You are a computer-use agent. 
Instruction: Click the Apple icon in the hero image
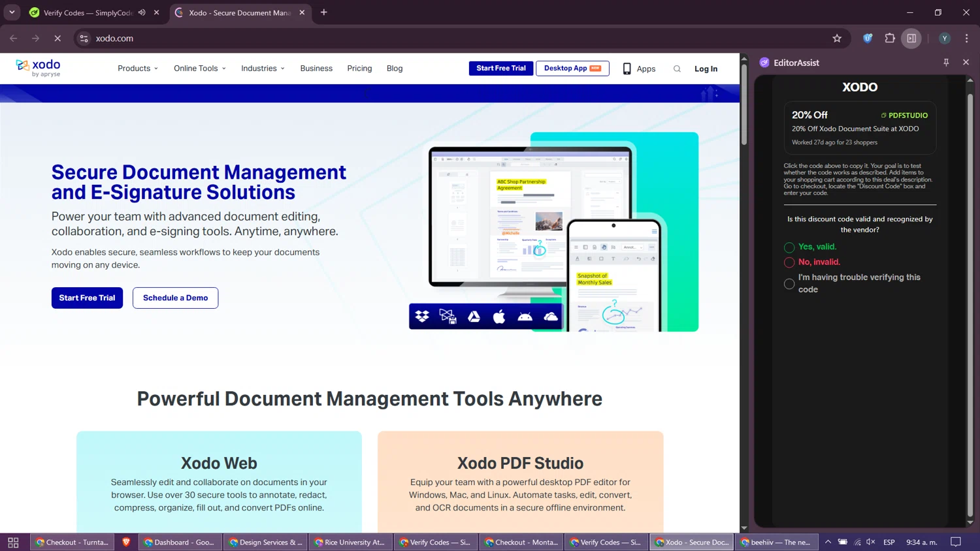pos(499,317)
